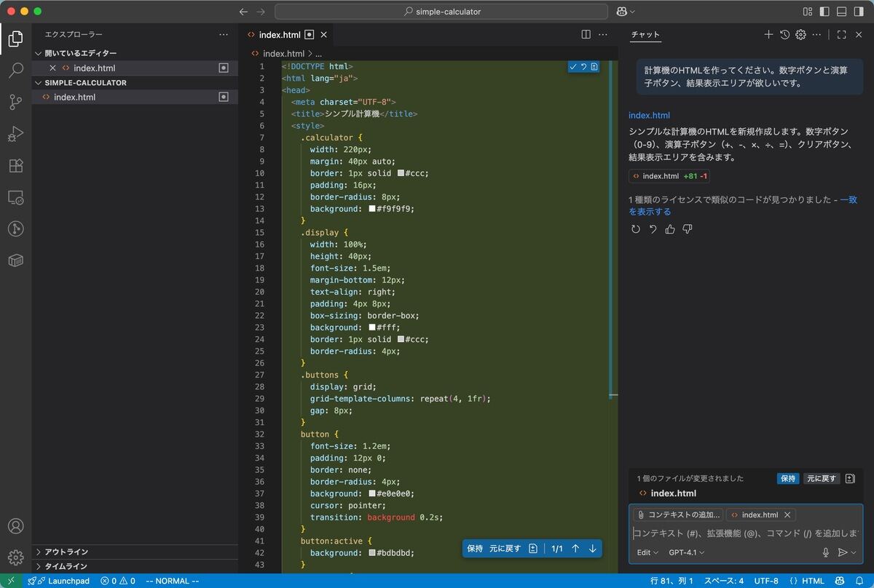The width and height of the screenshot is (874, 588).
Task: Open the Edit chat mode dropdown
Action: (647, 552)
